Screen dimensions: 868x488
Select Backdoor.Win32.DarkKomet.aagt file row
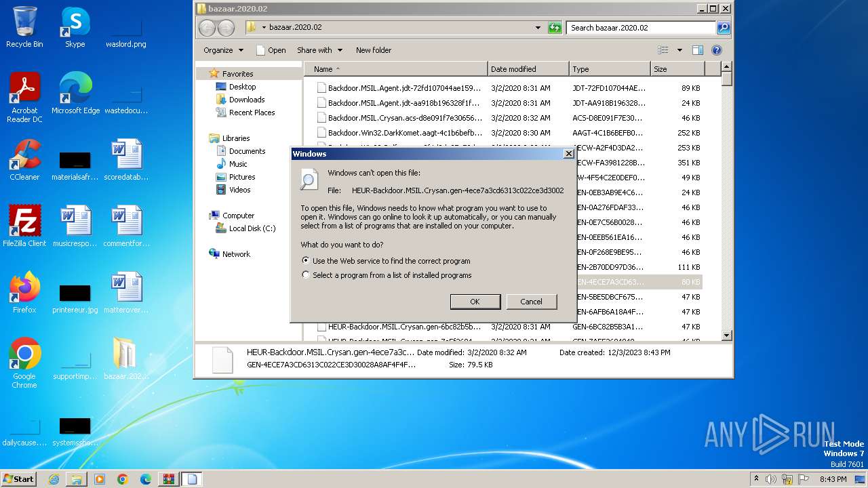pos(509,133)
